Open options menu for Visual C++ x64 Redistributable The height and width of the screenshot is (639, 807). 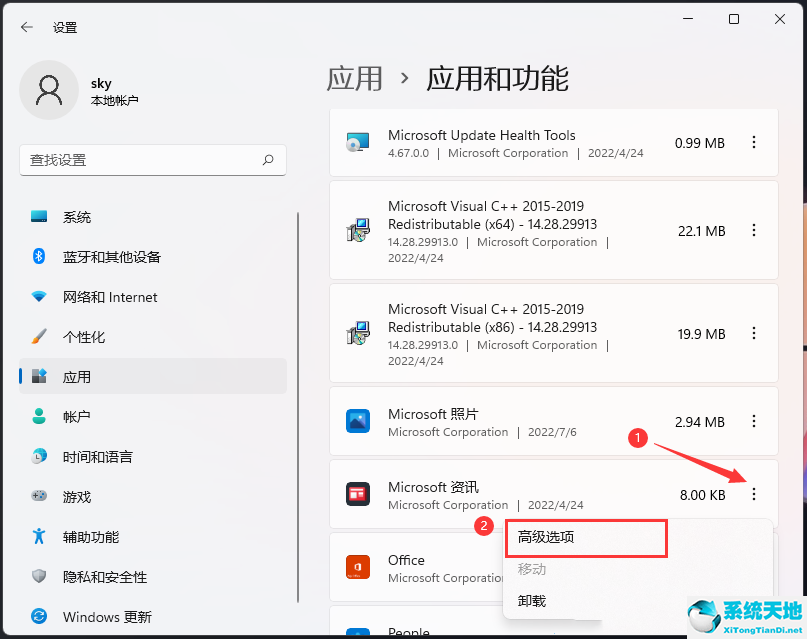pyautogui.click(x=753, y=230)
